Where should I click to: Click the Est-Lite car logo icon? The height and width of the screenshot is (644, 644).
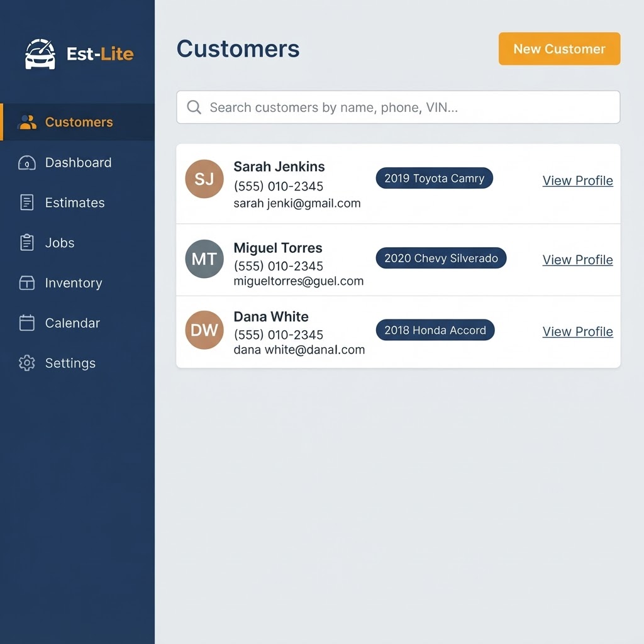40,54
